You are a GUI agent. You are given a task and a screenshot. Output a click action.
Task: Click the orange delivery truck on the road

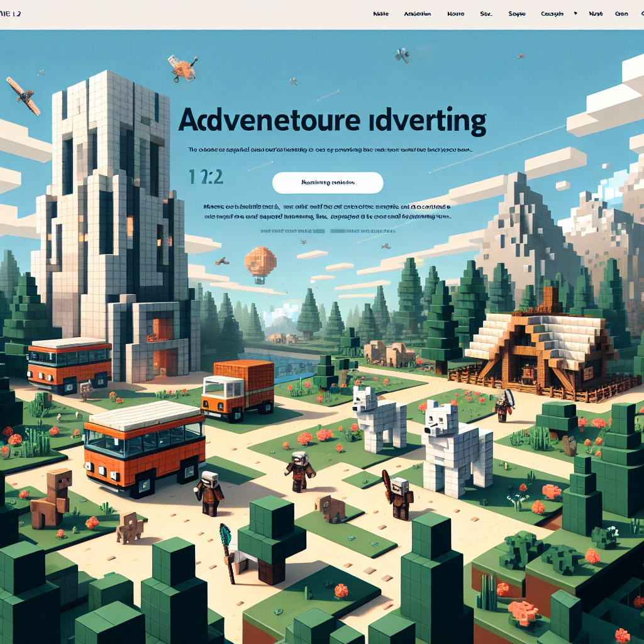coord(238,388)
